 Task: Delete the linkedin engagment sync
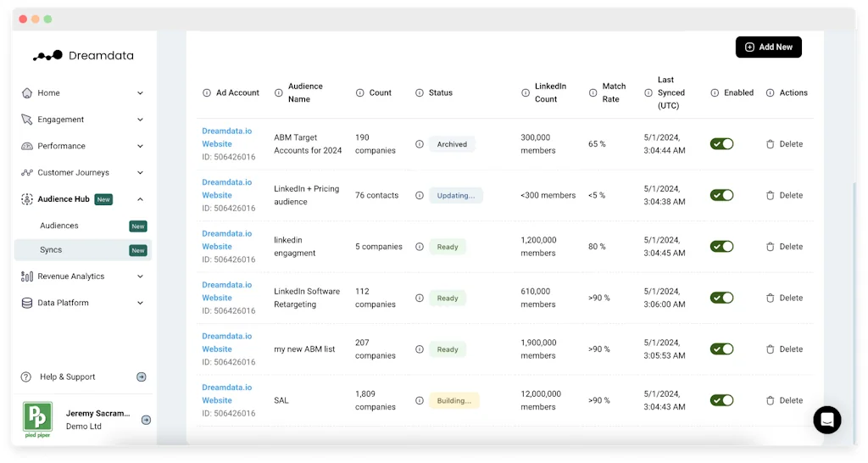pos(784,247)
